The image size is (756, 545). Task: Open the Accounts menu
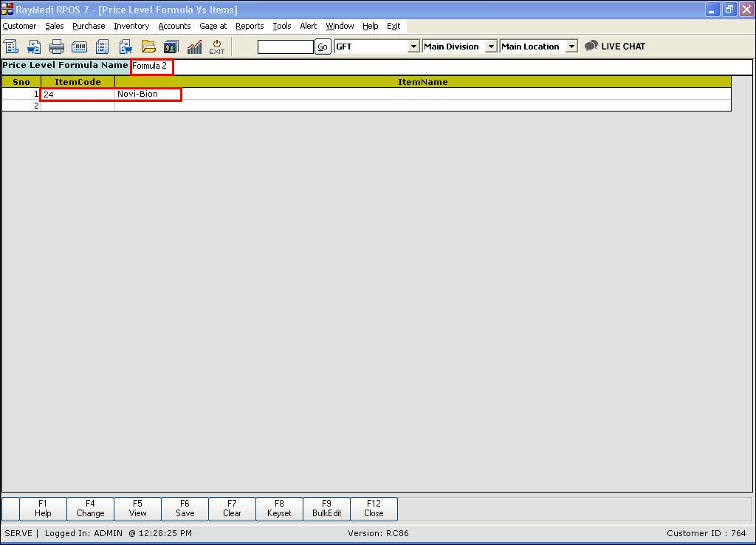[x=174, y=26]
